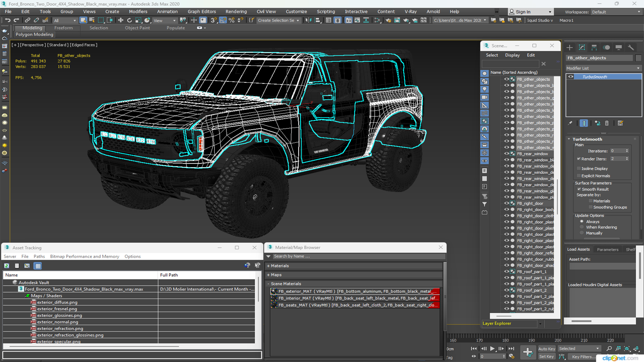Select Manually update option

582,233
